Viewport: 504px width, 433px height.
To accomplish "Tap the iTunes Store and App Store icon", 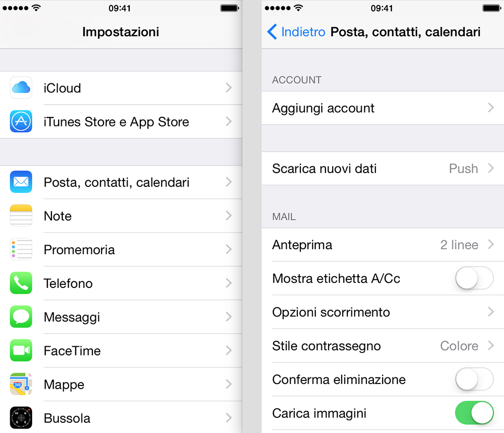I will pyautogui.click(x=21, y=122).
